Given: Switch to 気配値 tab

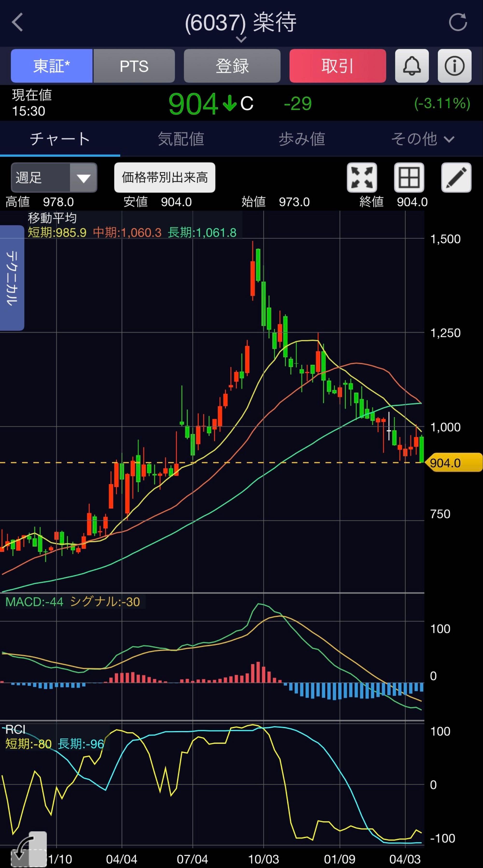Looking at the screenshot, I should click(181, 139).
